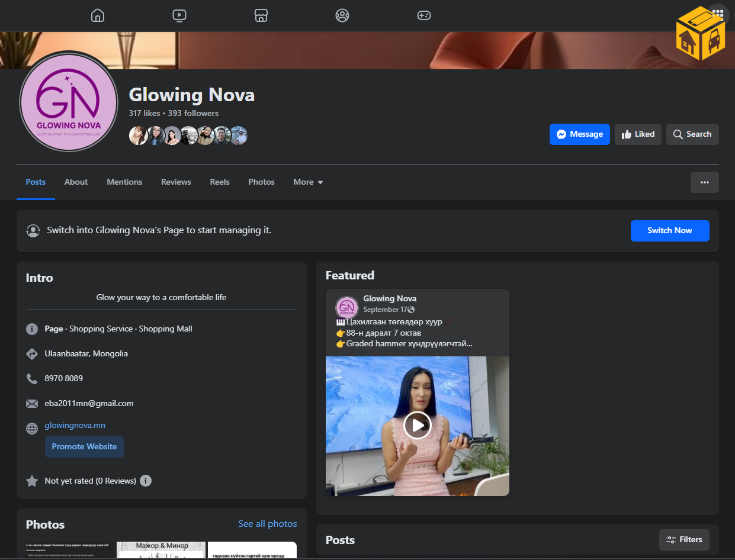
Task: Go to the Facebook Home icon
Action: 98,15
